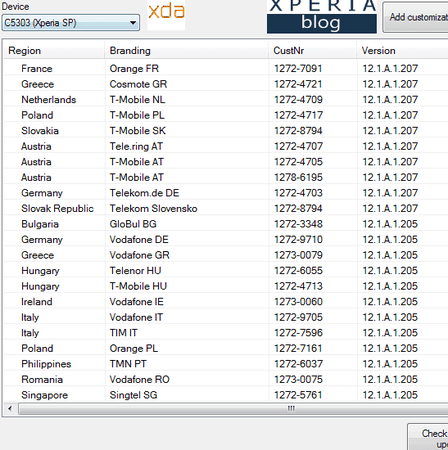
Task: Select the T-Mobile HU row
Action: [x=226, y=286]
